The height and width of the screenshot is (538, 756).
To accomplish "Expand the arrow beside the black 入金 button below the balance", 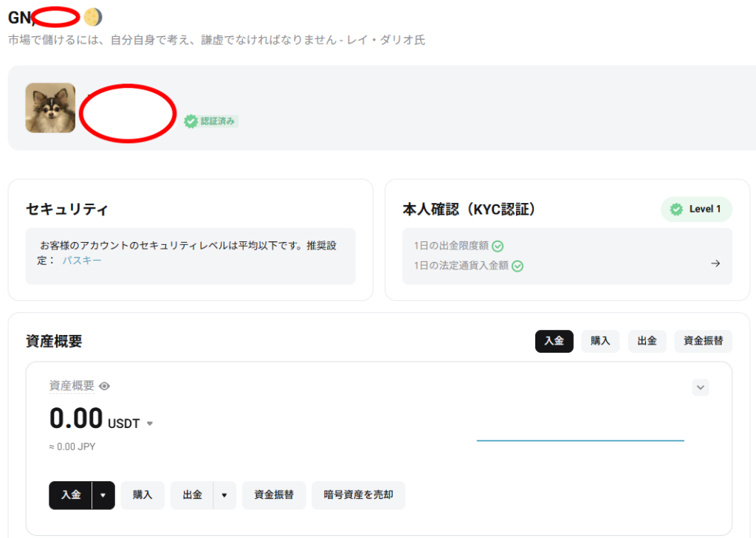I will click(103, 495).
